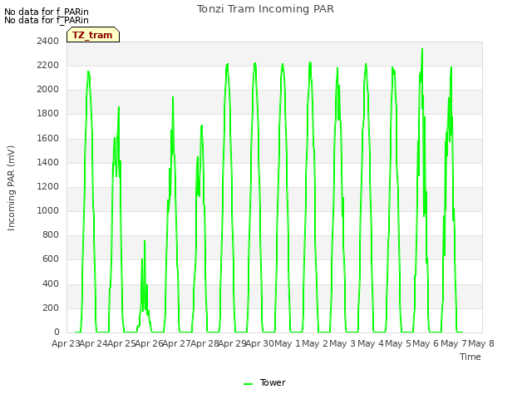Image resolution: width=532 pixels, height=399 pixels.
Task: Click the highest peak on May 5
Action: [x=422, y=49]
